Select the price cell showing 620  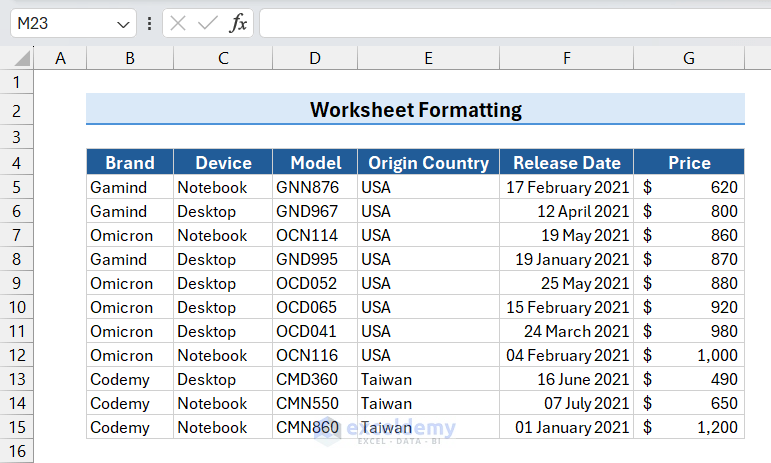click(x=689, y=187)
